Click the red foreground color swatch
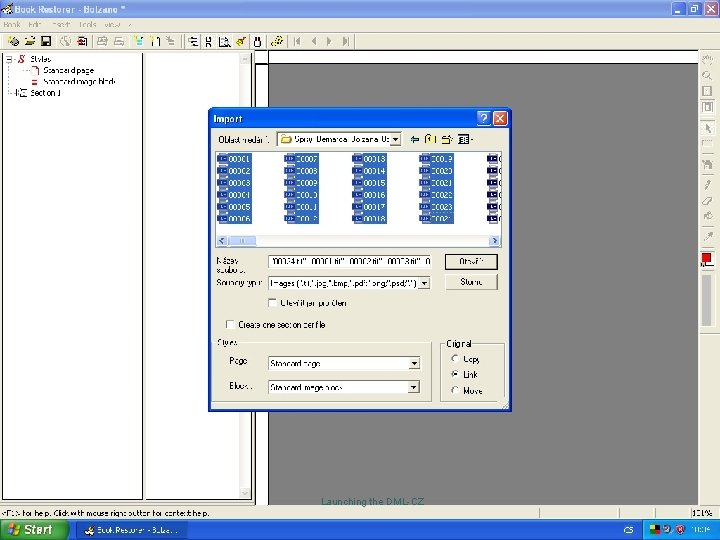The height and width of the screenshot is (540, 720). click(707, 259)
